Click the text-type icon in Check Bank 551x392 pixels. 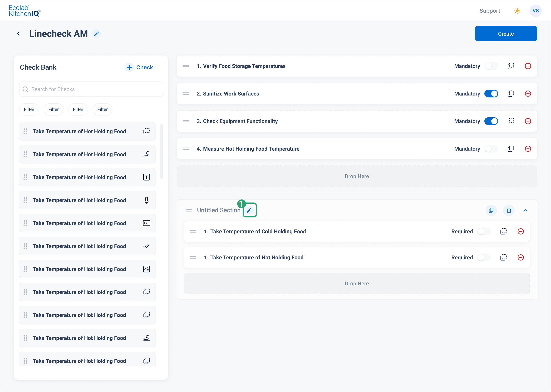tap(146, 177)
